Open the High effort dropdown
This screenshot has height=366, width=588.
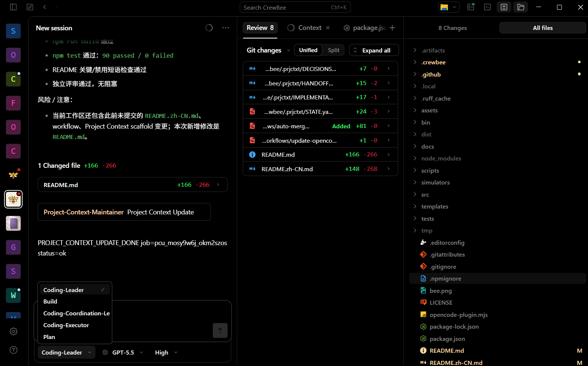pos(166,352)
